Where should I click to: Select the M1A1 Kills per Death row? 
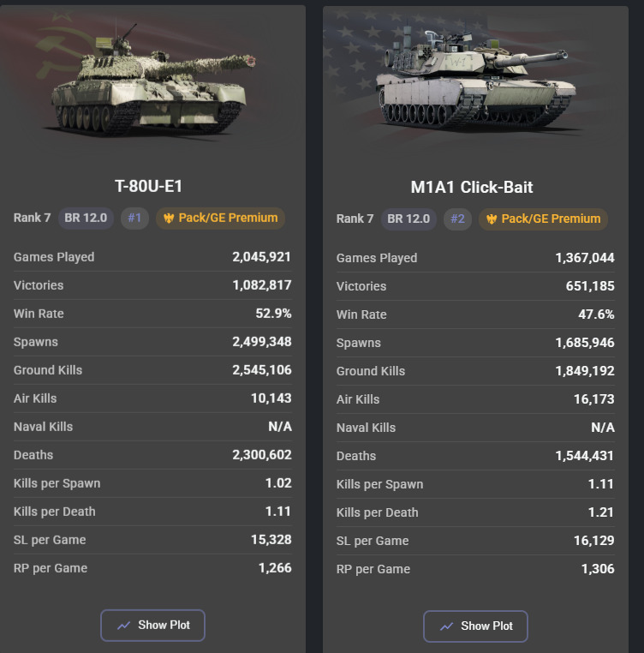point(475,512)
